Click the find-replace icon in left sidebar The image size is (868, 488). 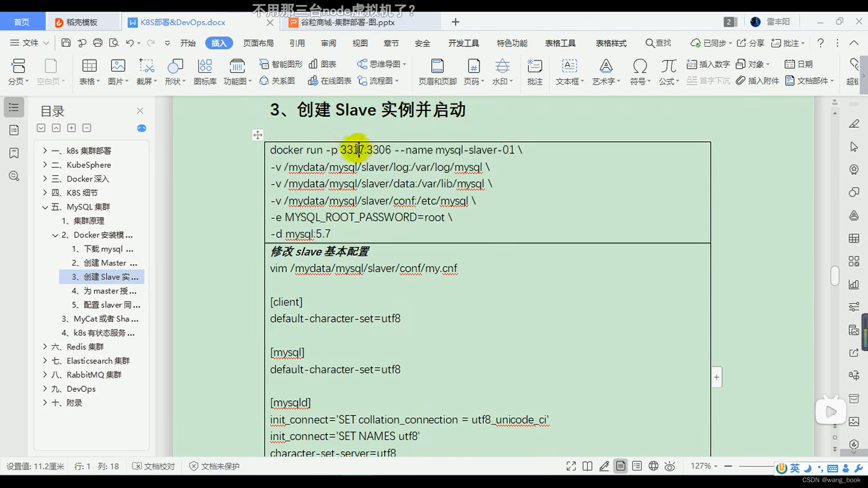click(x=14, y=176)
